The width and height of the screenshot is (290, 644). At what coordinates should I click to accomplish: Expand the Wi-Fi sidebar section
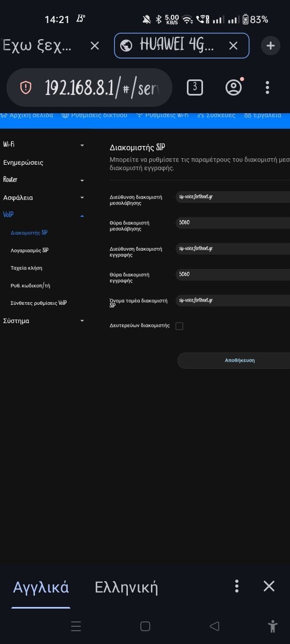click(x=43, y=144)
